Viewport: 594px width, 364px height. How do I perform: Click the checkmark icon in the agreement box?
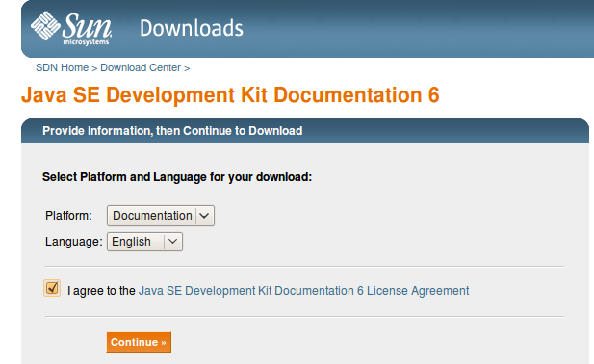[x=52, y=288]
